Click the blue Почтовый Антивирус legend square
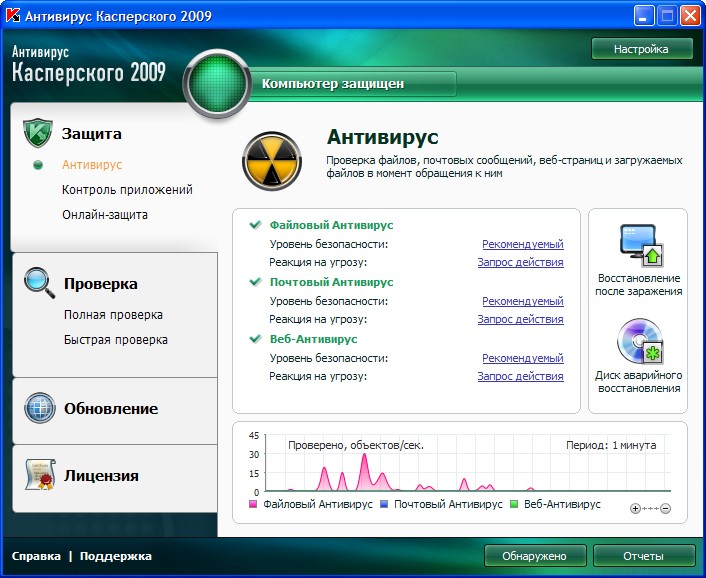Screen dimensions: 706x578 point(384,504)
